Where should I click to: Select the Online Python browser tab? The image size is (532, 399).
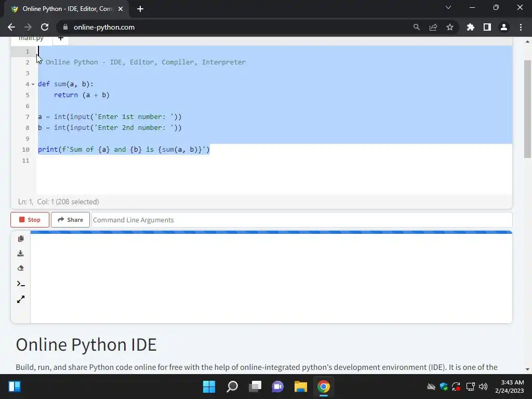click(x=67, y=9)
